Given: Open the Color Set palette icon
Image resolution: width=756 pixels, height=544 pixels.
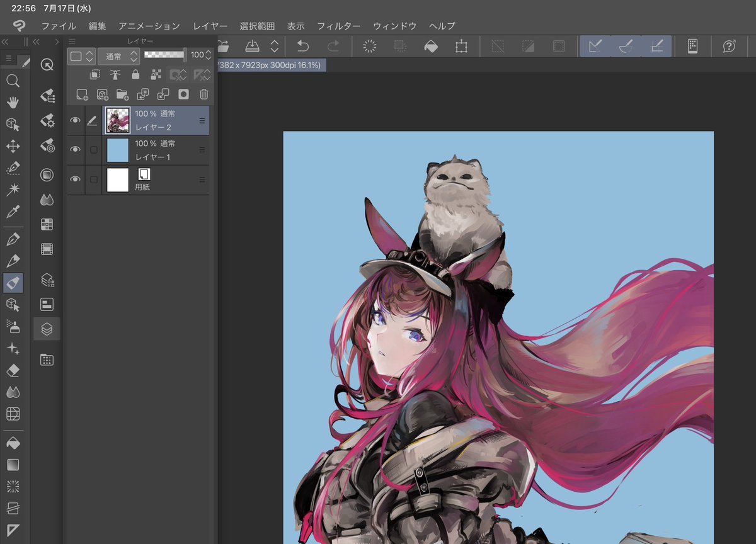Looking at the screenshot, I should tap(47, 224).
